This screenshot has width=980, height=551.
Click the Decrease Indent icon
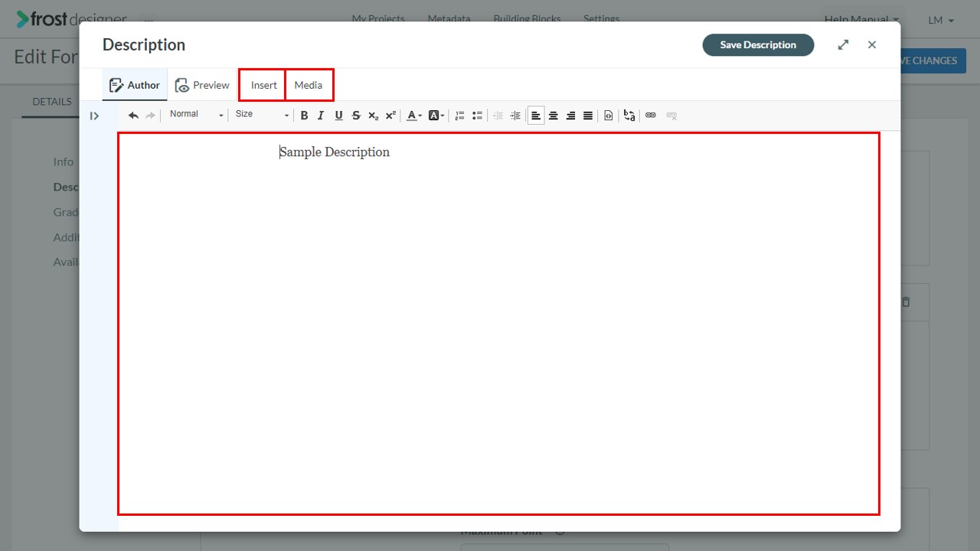pyautogui.click(x=498, y=116)
